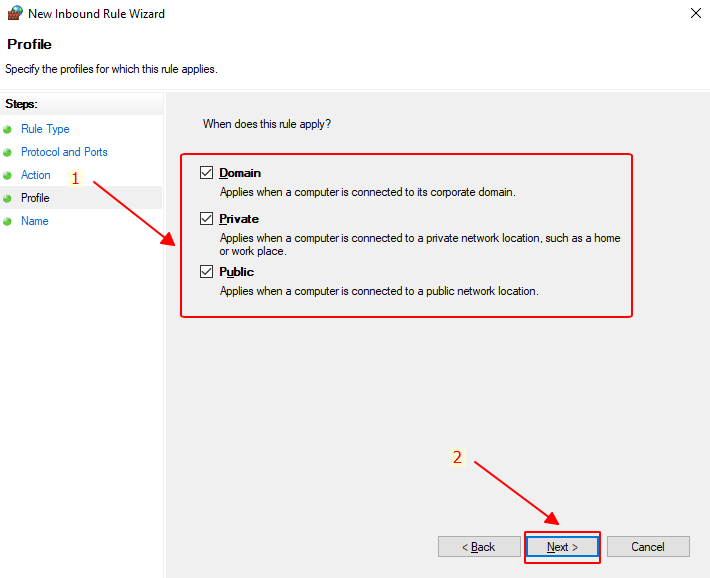Go to the Rule Type step
The image size is (710, 578).
45,129
